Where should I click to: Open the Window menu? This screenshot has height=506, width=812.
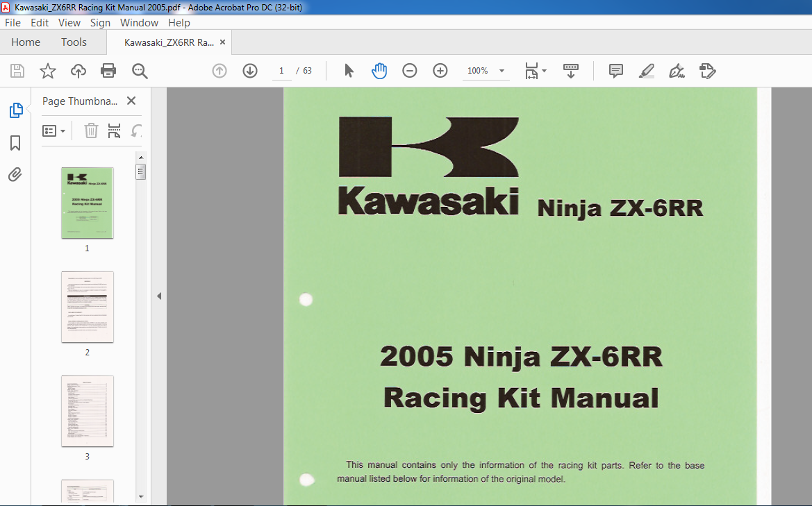(x=140, y=23)
